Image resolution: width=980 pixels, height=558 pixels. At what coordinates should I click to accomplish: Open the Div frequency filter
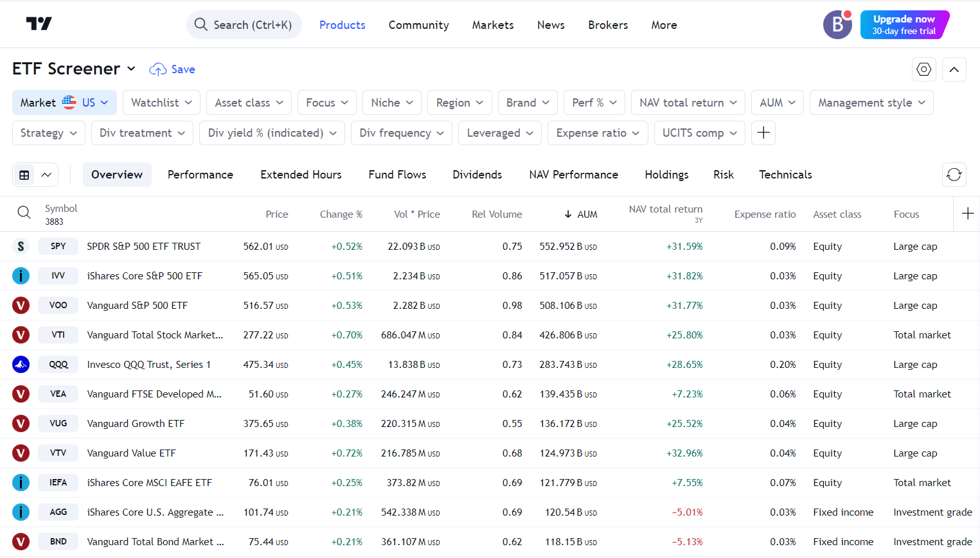pyautogui.click(x=402, y=133)
